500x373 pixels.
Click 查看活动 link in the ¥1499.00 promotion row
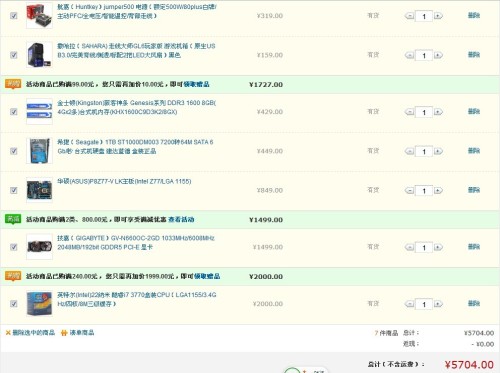pos(181,219)
